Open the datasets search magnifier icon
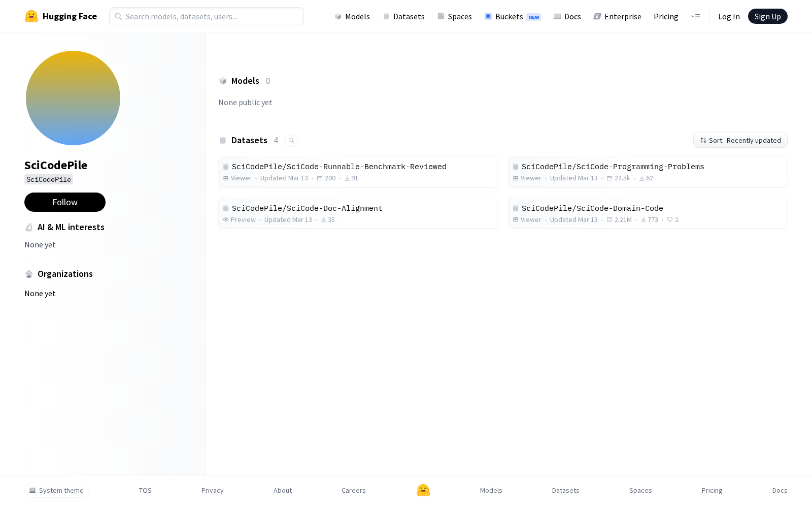812x508 pixels. tap(291, 140)
